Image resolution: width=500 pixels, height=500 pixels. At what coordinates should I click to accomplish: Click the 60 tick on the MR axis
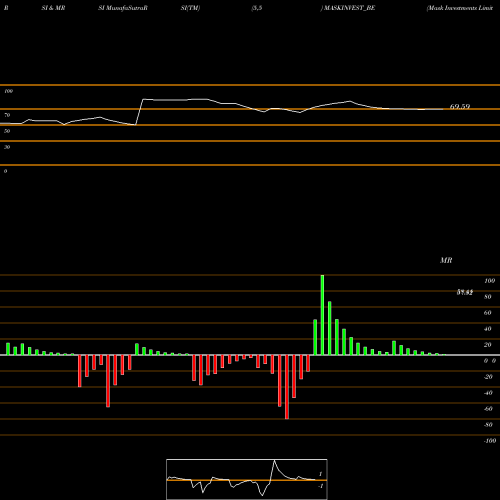[488, 313]
